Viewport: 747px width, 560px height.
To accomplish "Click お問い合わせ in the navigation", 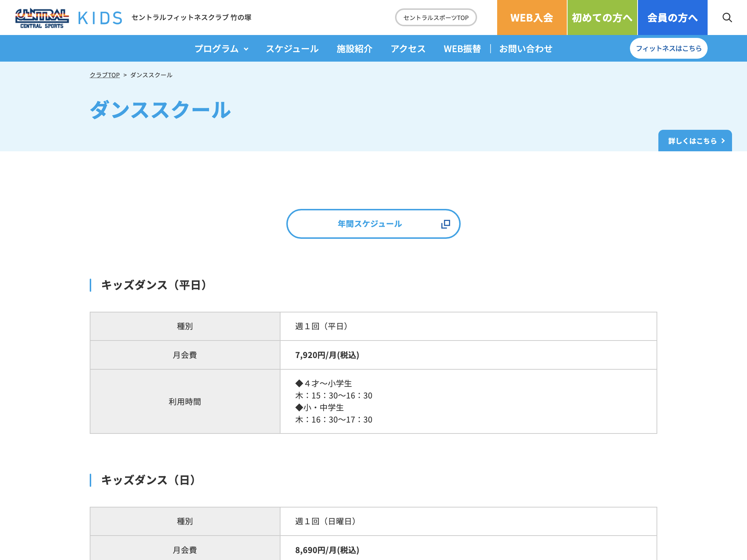I will point(526,48).
